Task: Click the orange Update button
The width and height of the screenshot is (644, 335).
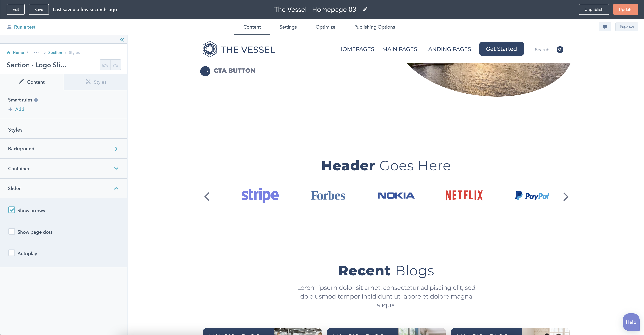Action: (625, 10)
